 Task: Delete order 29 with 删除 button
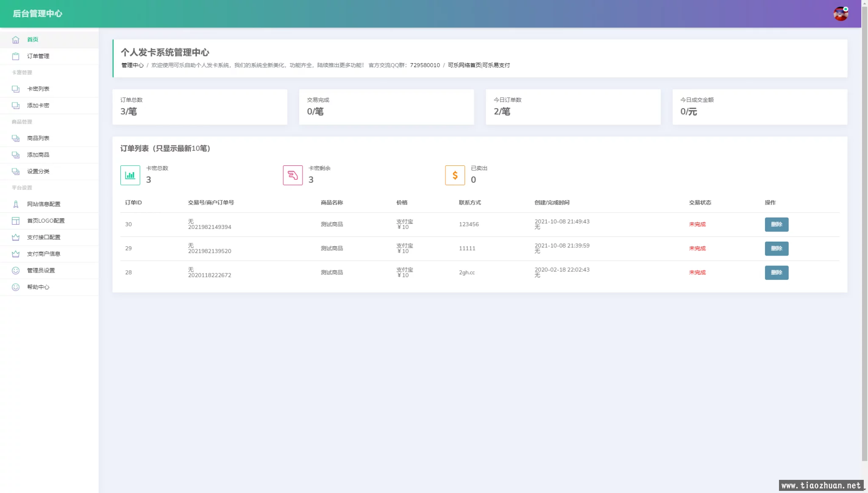[776, 248]
